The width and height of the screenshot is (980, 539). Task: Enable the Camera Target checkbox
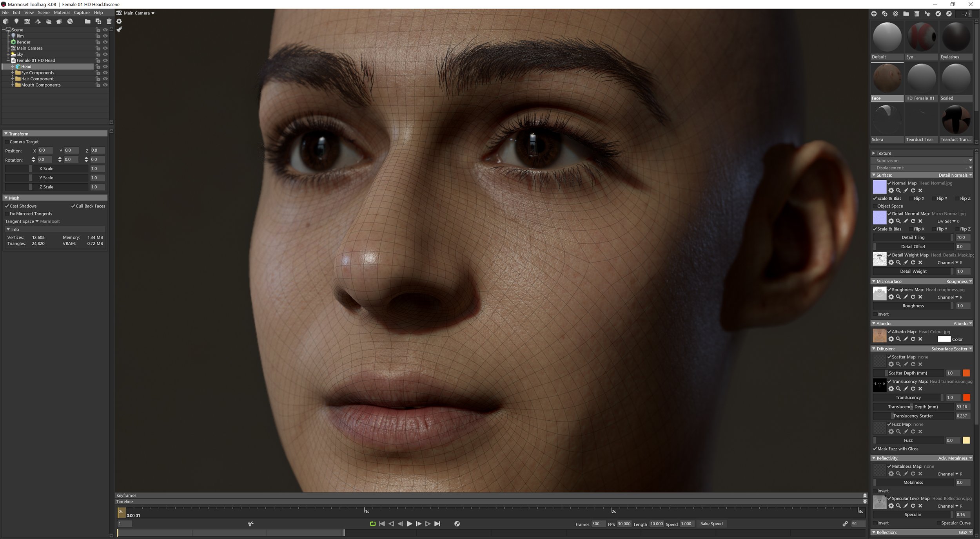click(x=7, y=142)
